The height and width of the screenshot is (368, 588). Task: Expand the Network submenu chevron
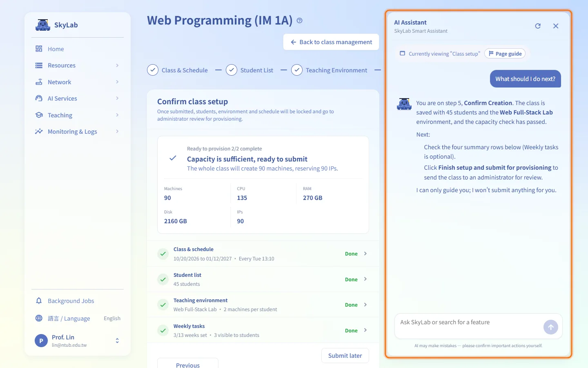tap(117, 82)
